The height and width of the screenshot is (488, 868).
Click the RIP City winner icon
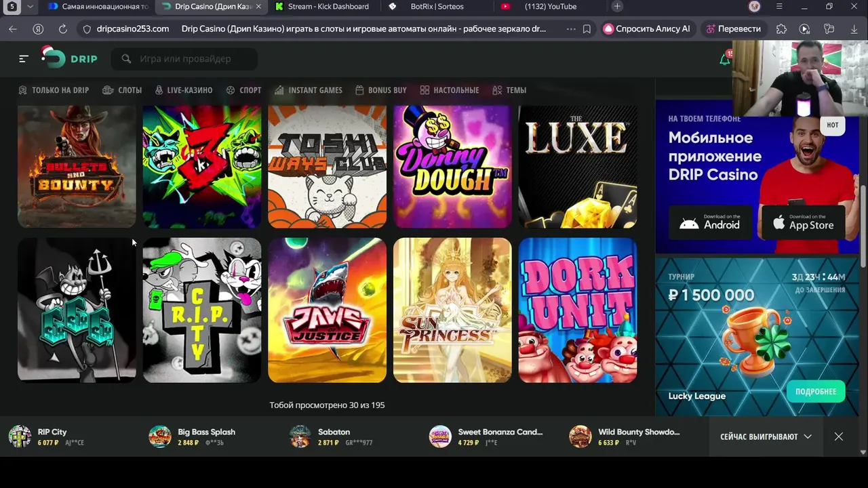(x=20, y=436)
